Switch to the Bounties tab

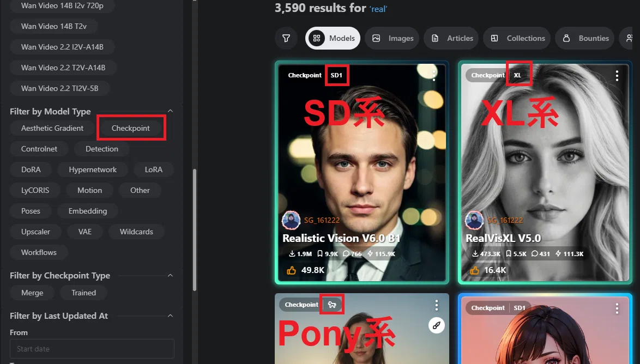[585, 38]
